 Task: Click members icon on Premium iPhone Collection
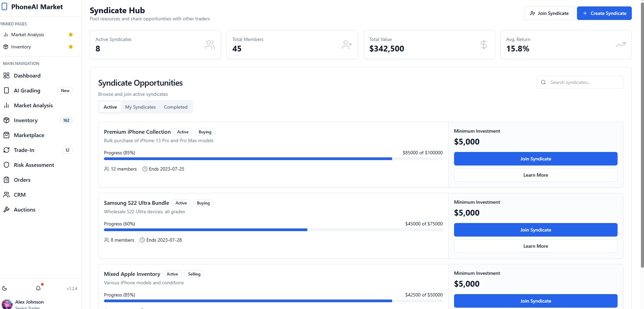tap(107, 169)
